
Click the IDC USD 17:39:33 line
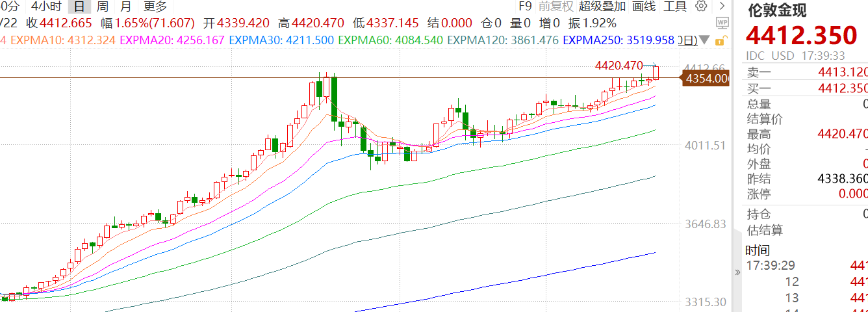795,56
